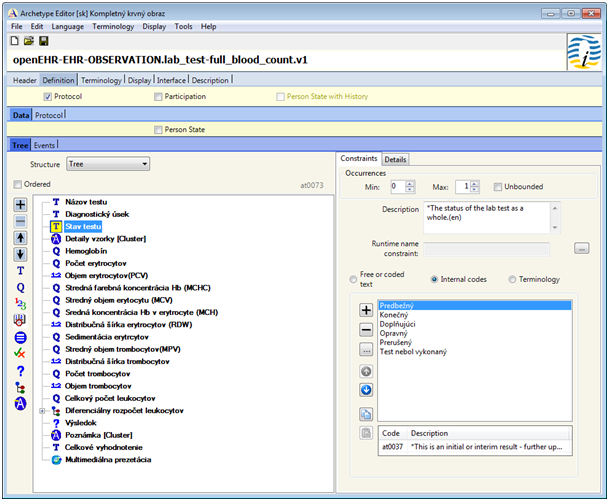Adjust Min occurrences spinner arrows
The width and height of the screenshot is (609, 501).
click(410, 187)
